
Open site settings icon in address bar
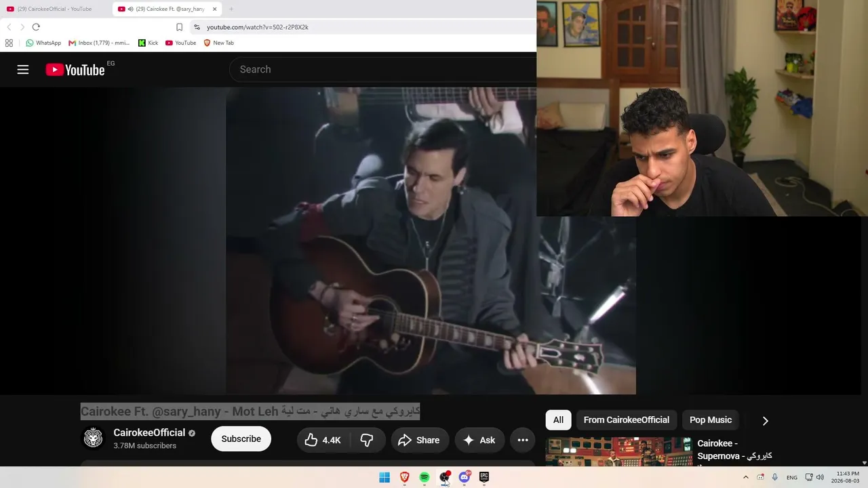197,27
